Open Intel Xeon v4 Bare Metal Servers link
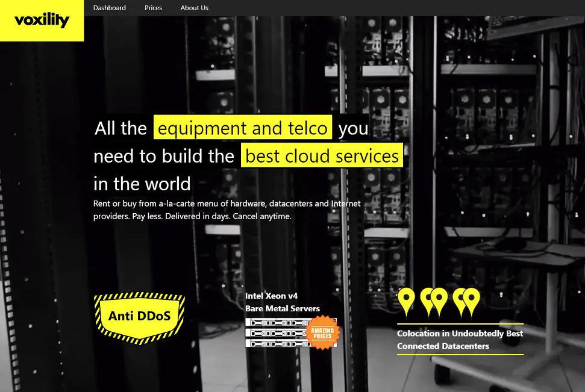The height and width of the screenshot is (392, 585). pyautogui.click(x=283, y=302)
